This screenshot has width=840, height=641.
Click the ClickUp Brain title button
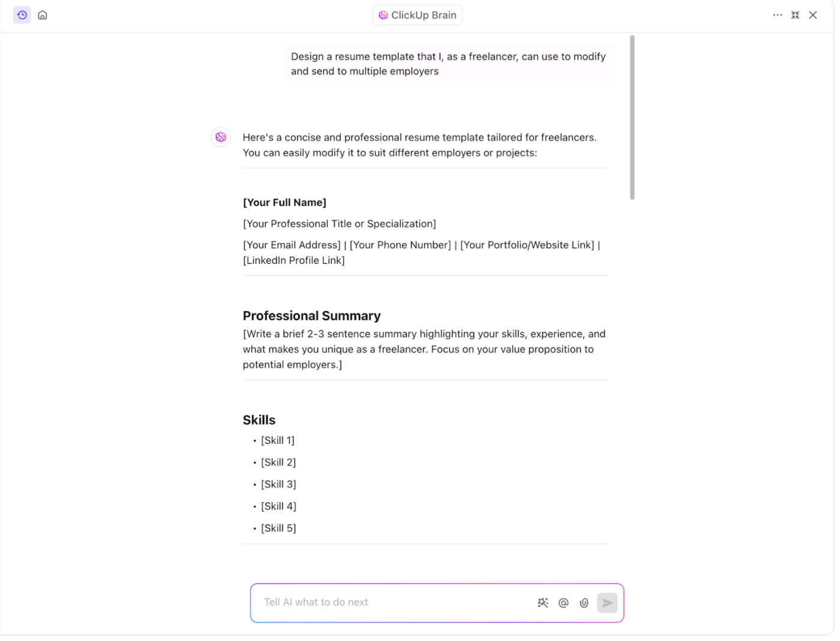[418, 15]
